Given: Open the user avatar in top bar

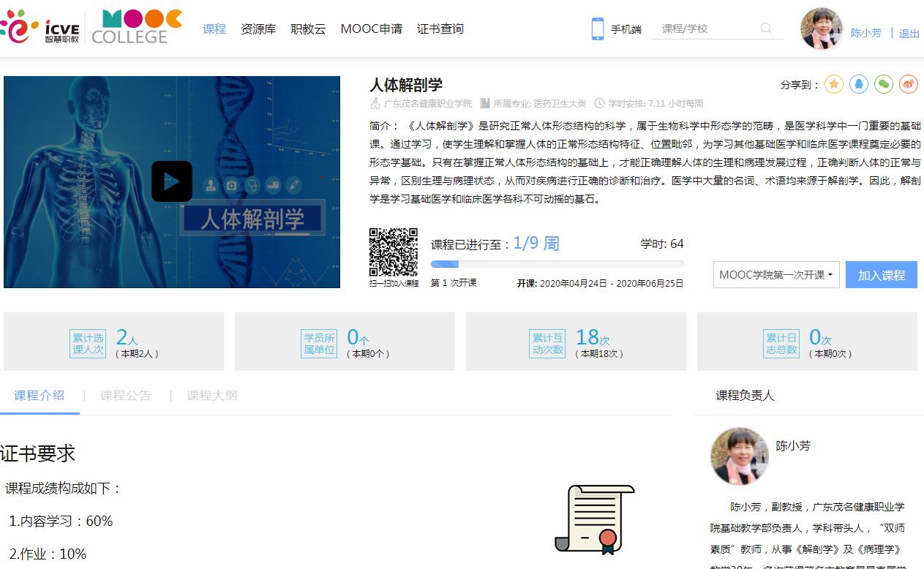Looking at the screenshot, I should [822, 29].
